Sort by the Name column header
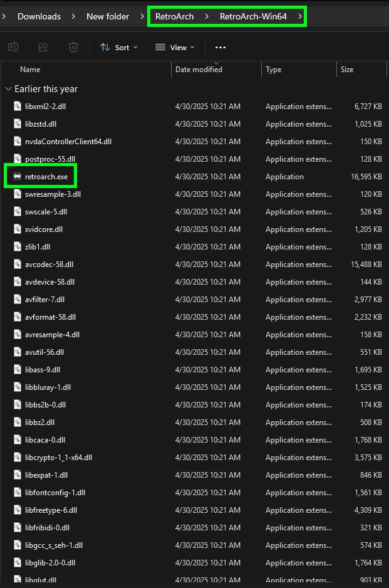 click(30, 70)
